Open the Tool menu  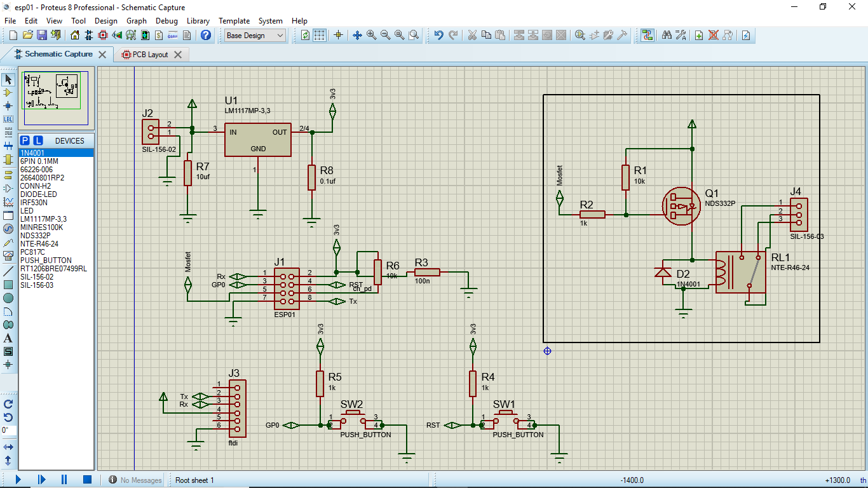click(x=78, y=21)
